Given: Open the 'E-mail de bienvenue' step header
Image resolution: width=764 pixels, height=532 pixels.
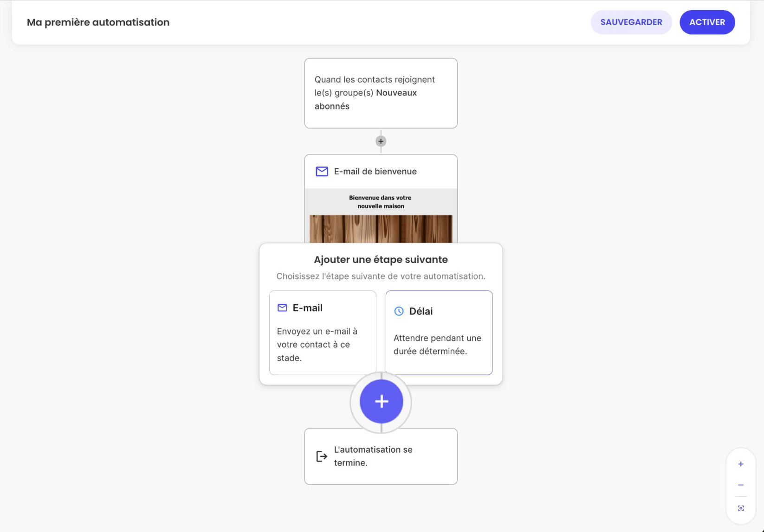Looking at the screenshot, I should 381,172.
